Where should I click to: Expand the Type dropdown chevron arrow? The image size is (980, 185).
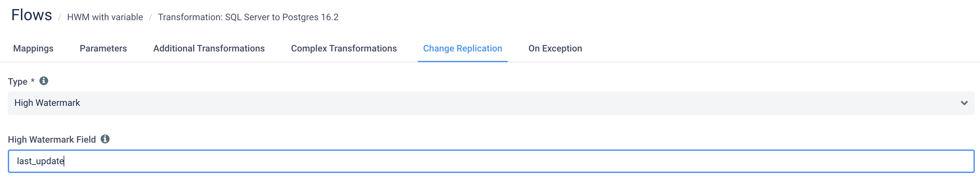coord(964,103)
